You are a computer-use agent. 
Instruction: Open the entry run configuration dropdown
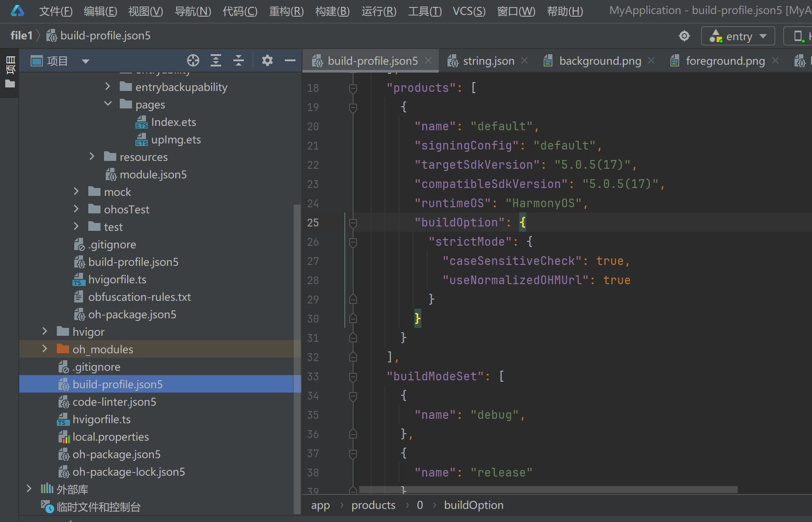click(738, 36)
